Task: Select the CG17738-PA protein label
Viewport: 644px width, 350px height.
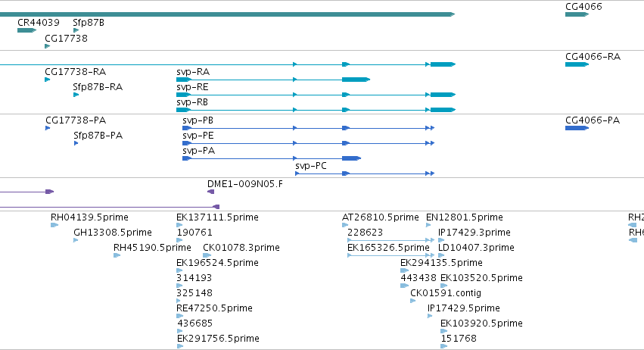Action: (x=76, y=120)
